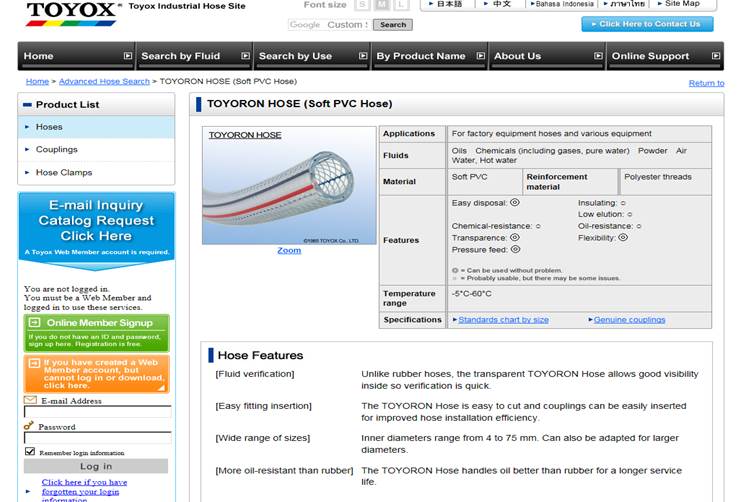Viewport: 739px width, 502px height.
Task: Open Genuine couplings link
Action: click(629, 320)
